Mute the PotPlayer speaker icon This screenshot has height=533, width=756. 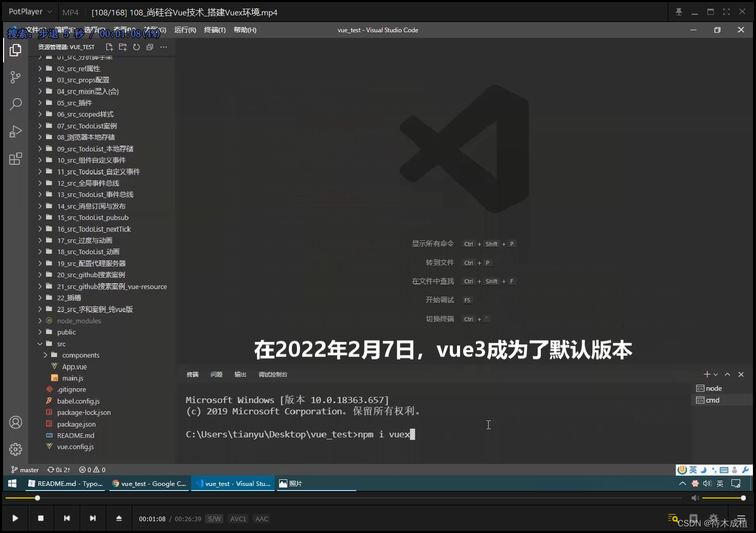point(695,498)
